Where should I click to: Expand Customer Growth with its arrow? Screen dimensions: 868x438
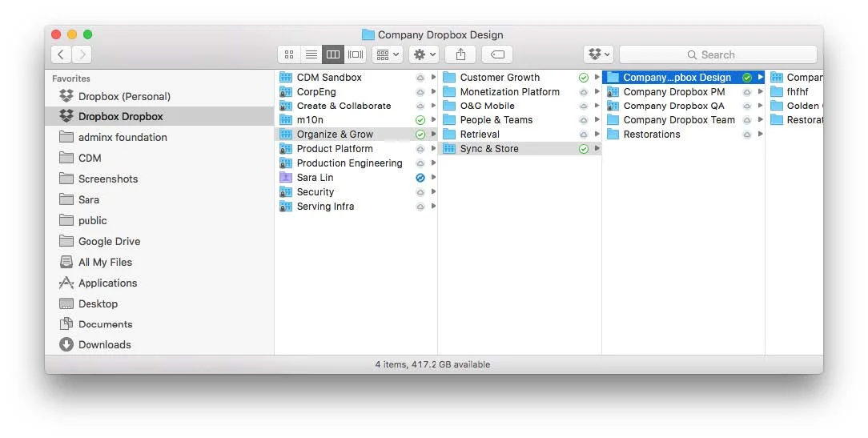(x=597, y=78)
